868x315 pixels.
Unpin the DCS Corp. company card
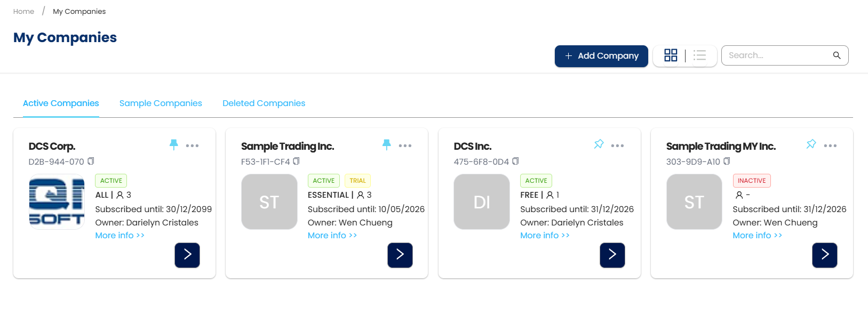click(174, 144)
